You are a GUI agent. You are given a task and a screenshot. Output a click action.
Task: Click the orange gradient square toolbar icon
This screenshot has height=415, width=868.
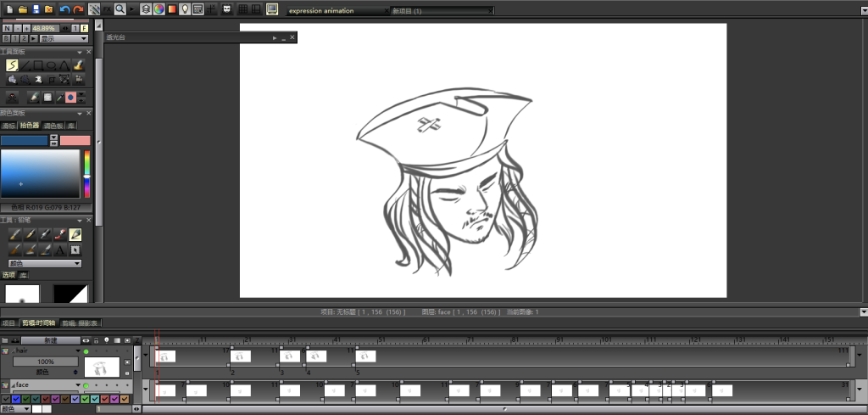point(171,8)
